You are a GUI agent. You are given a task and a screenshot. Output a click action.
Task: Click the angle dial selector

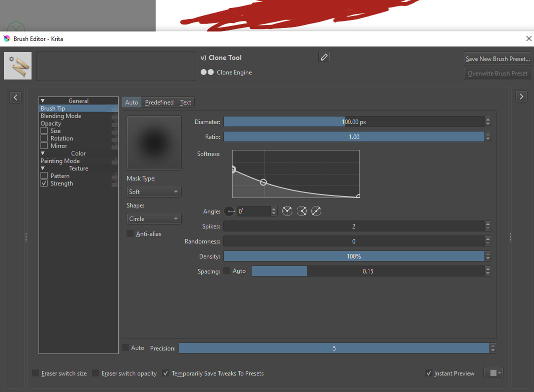click(x=229, y=211)
